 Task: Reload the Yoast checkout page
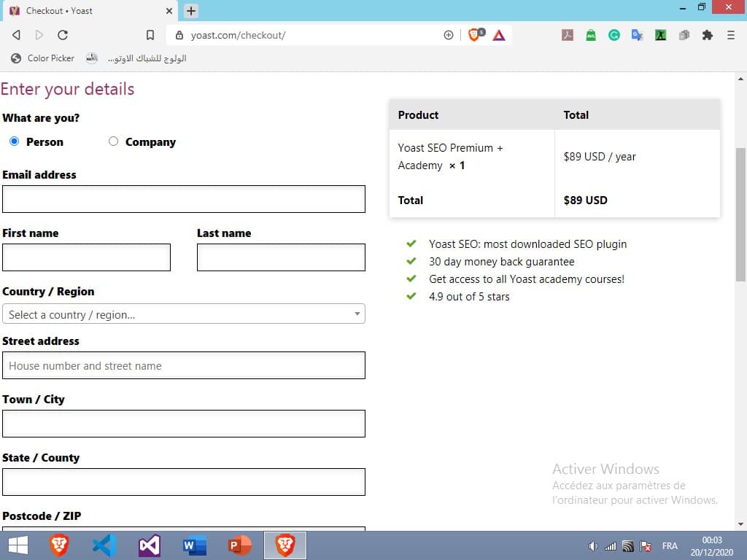pos(63,35)
